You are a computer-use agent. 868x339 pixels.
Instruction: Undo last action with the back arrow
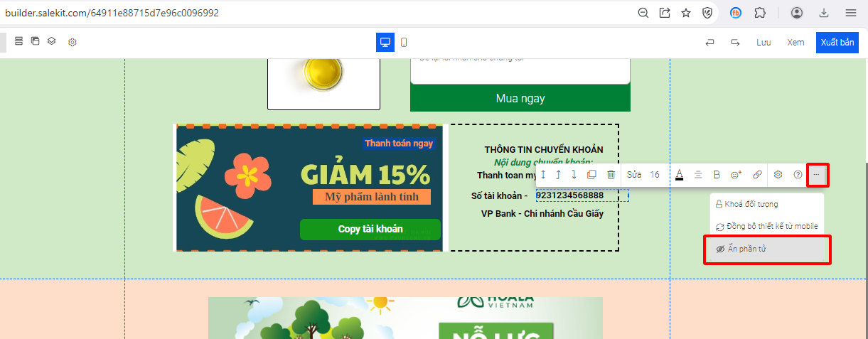pos(709,42)
